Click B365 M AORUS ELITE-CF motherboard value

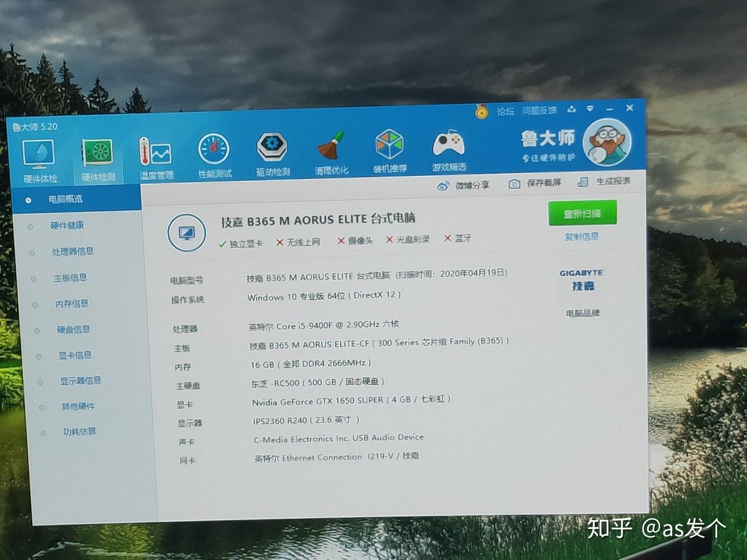pos(378,343)
